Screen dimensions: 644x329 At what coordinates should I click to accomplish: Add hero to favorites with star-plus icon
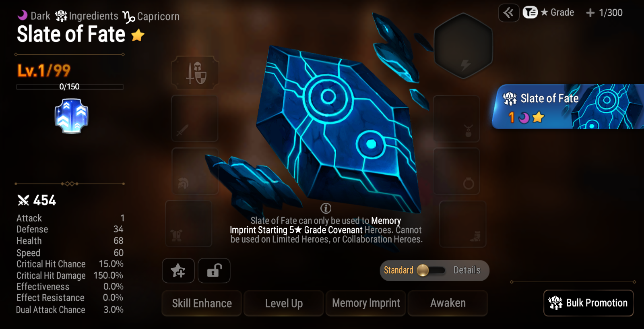178,271
